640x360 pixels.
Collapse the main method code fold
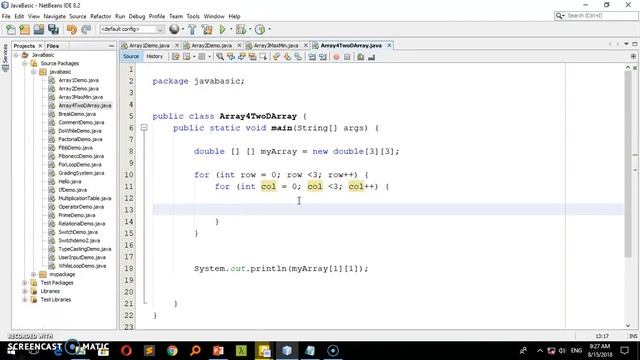[x=144, y=128]
